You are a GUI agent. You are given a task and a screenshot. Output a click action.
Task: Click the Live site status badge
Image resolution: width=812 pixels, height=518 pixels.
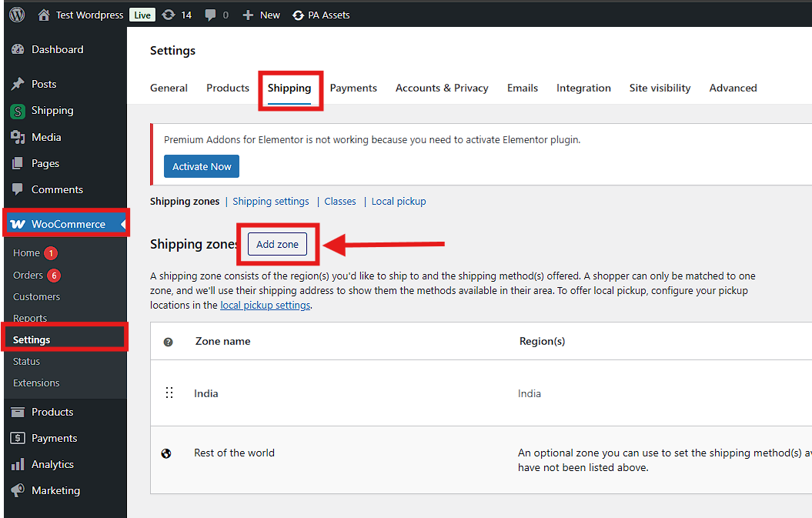point(142,15)
